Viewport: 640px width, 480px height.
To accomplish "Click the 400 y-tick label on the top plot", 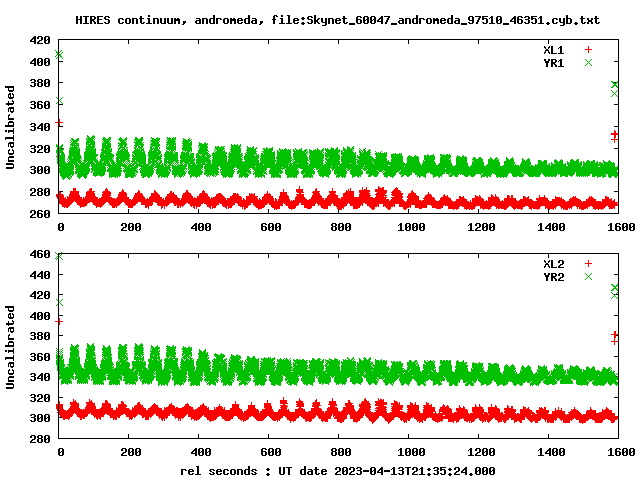I will click(x=40, y=62).
